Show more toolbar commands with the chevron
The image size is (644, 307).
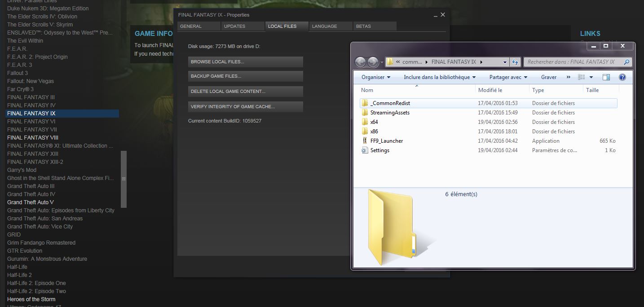tap(569, 77)
